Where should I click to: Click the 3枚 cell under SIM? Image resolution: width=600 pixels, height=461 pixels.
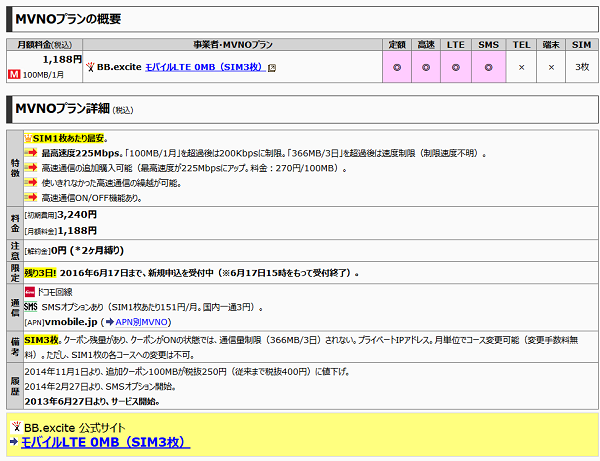582,67
